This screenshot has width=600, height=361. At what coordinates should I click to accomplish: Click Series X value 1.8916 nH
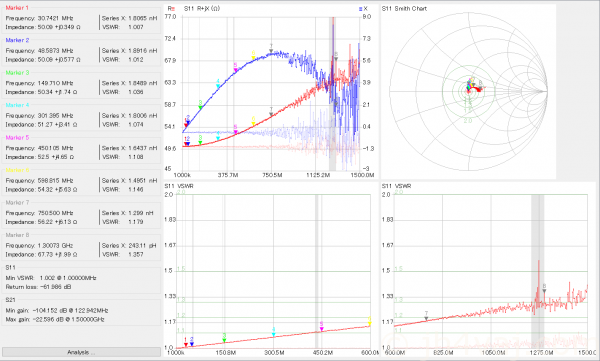143,51
